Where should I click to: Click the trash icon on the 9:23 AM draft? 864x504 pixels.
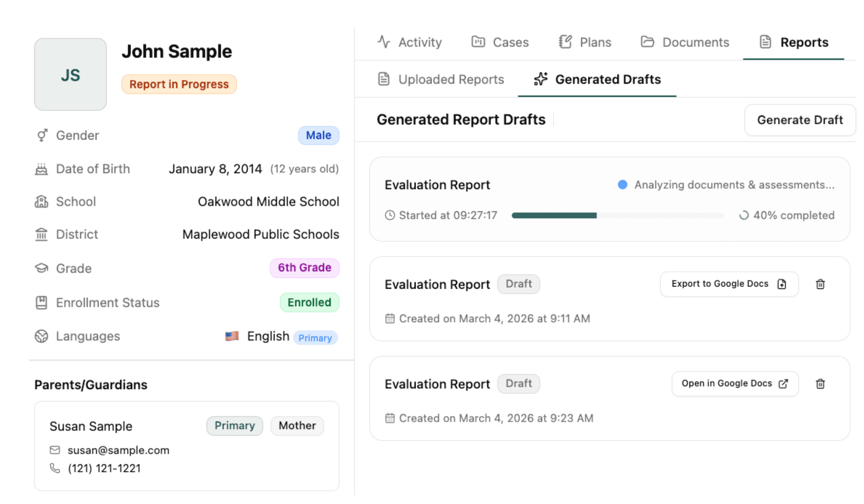(x=820, y=383)
